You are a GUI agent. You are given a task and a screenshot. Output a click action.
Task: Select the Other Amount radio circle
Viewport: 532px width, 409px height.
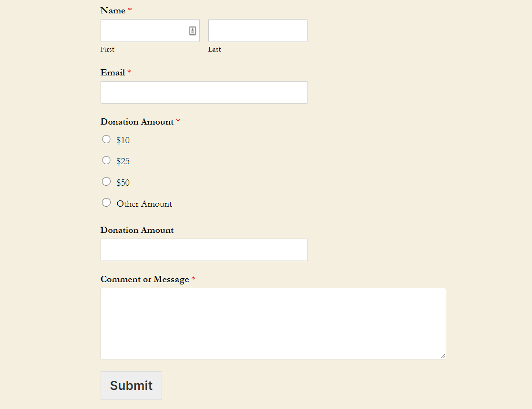point(106,203)
